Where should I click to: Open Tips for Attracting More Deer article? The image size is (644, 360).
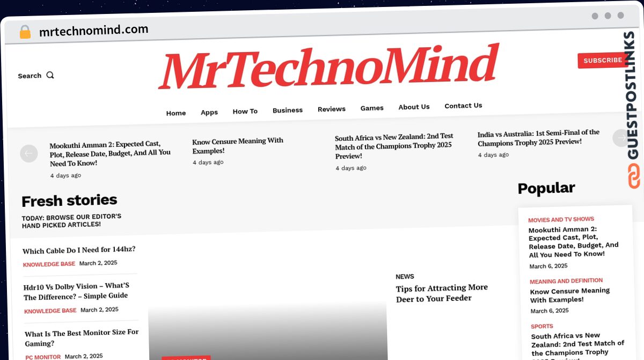point(442,293)
